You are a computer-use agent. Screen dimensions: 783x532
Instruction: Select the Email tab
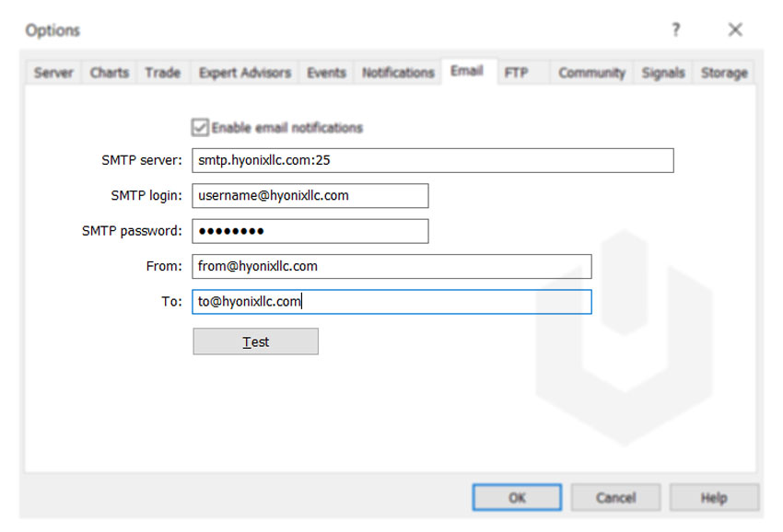(x=466, y=72)
